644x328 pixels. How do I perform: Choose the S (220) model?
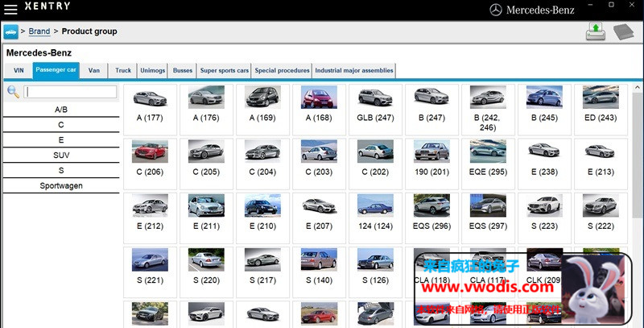206,272
